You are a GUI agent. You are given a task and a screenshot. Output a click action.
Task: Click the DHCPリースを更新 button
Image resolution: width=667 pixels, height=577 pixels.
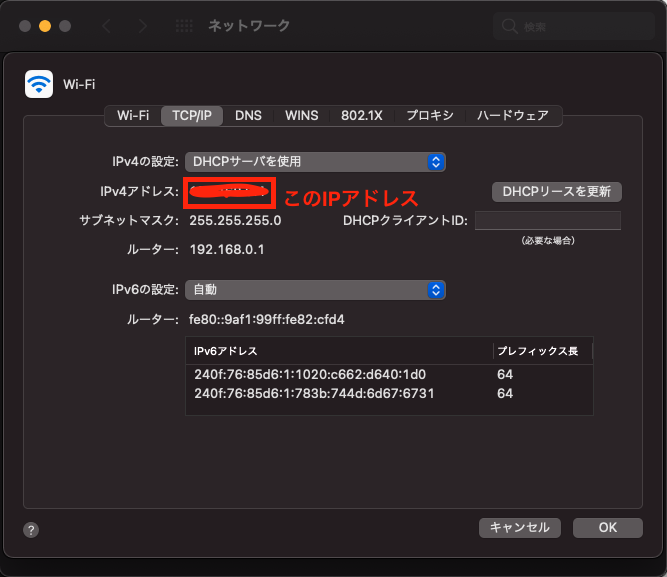(557, 192)
